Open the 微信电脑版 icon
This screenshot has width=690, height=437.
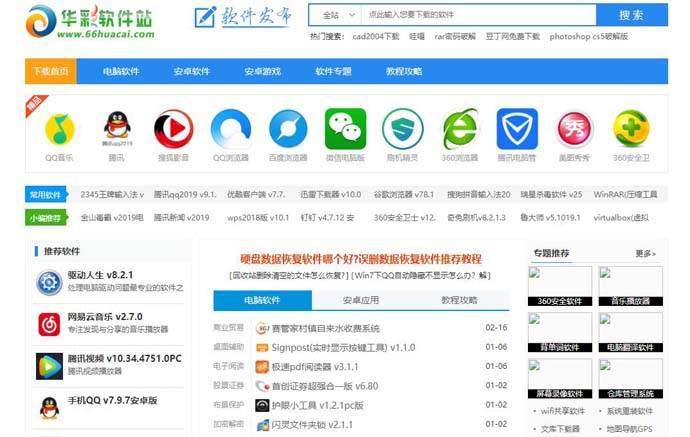(345, 129)
